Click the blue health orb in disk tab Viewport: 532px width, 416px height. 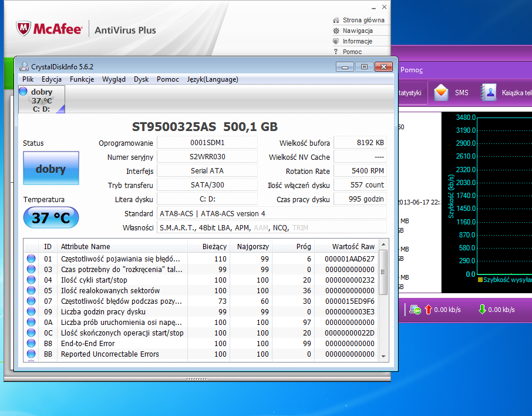click(x=23, y=91)
